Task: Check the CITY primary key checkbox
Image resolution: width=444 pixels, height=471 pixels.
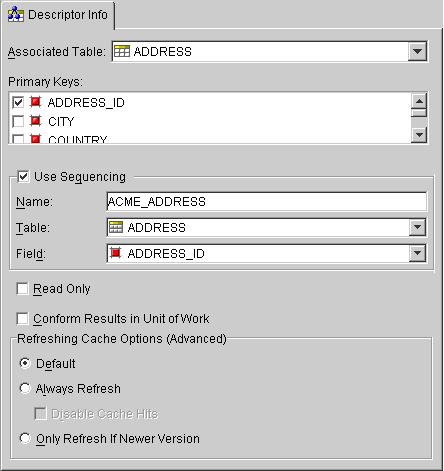Action: point(18,121)
